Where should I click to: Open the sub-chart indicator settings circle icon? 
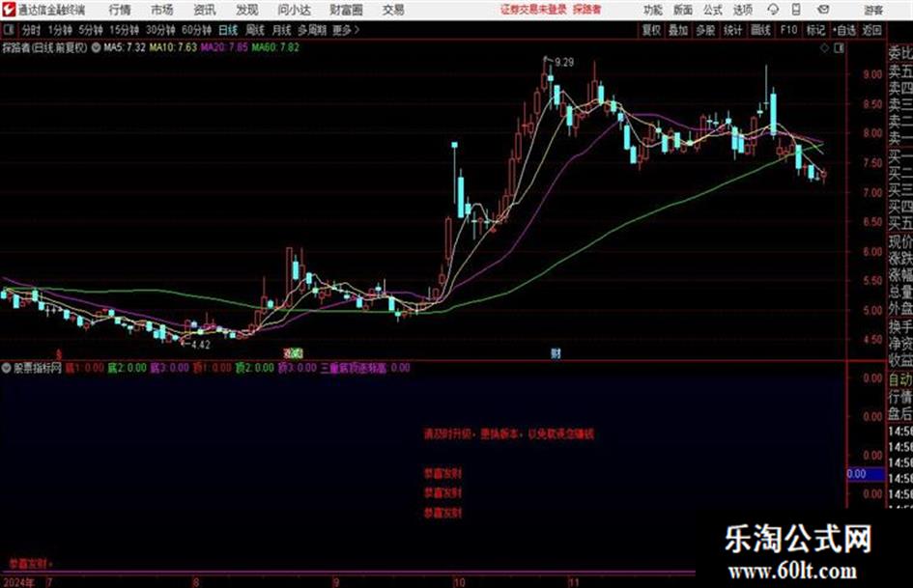point(7,368)
